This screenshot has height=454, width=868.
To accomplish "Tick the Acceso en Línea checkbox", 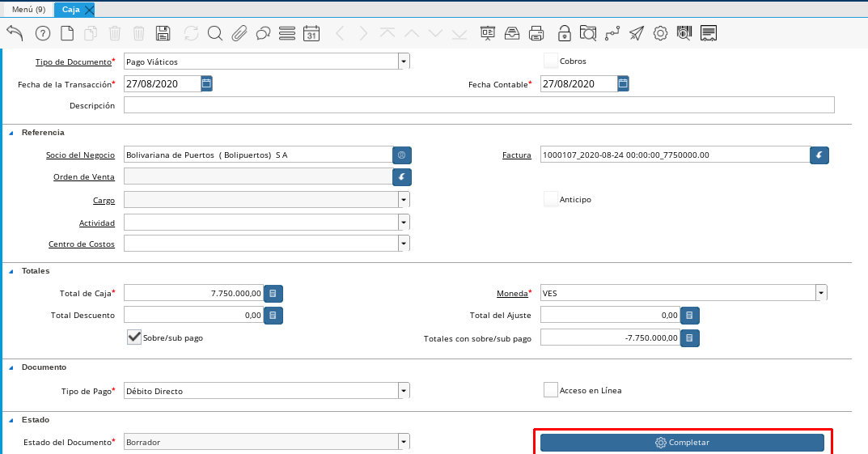I will point(551,390).
